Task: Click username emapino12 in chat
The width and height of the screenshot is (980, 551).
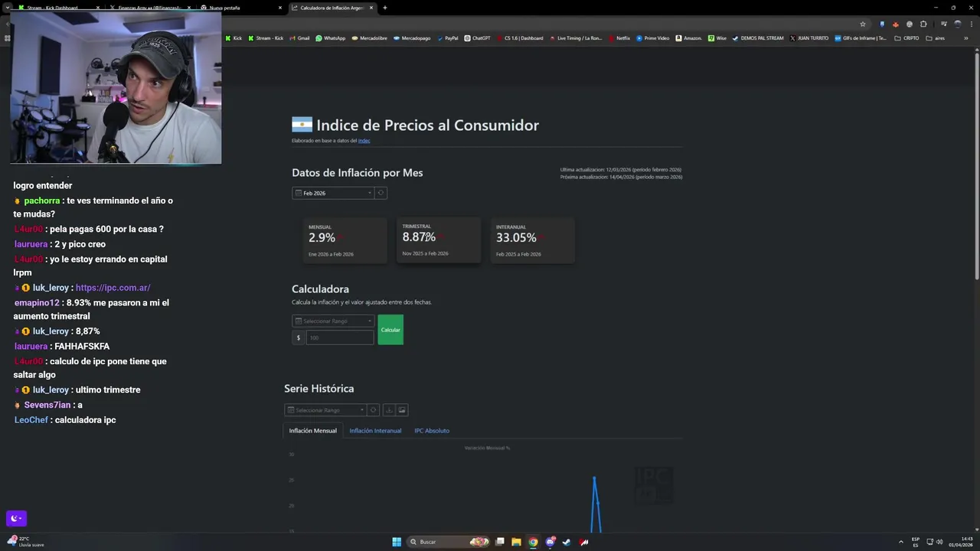Action: pos(37,302)
